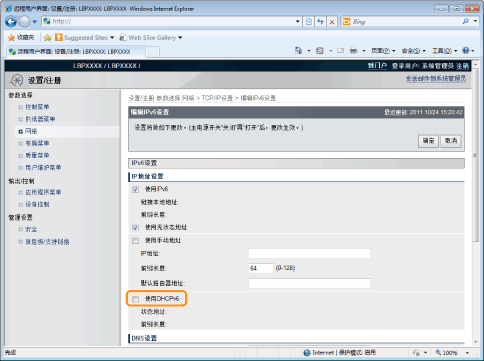Toggle the 使用IPv6 checkbox
This screenshot has width=484, height=361.
click(135, 190)
